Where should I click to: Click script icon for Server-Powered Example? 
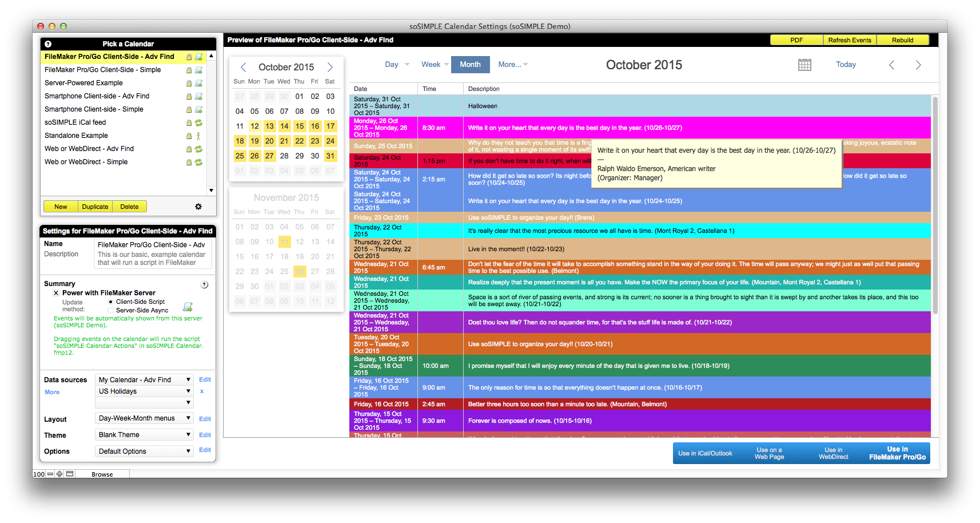point(199,83)
